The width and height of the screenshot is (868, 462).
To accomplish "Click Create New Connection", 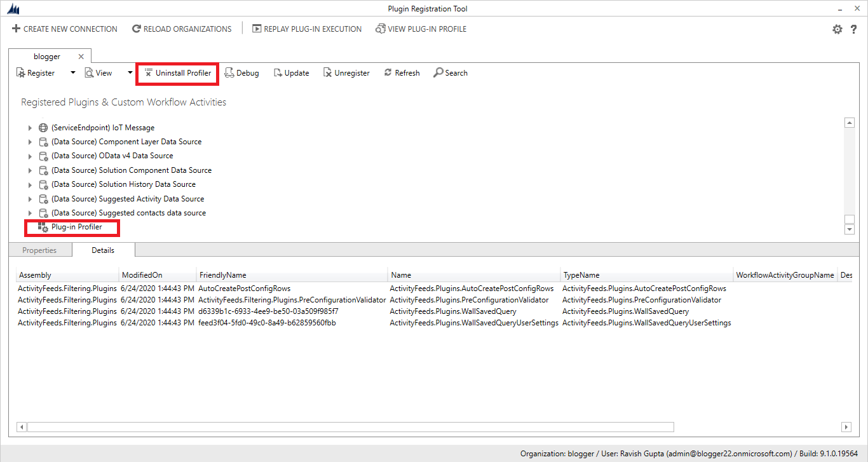I will point(64,29).
